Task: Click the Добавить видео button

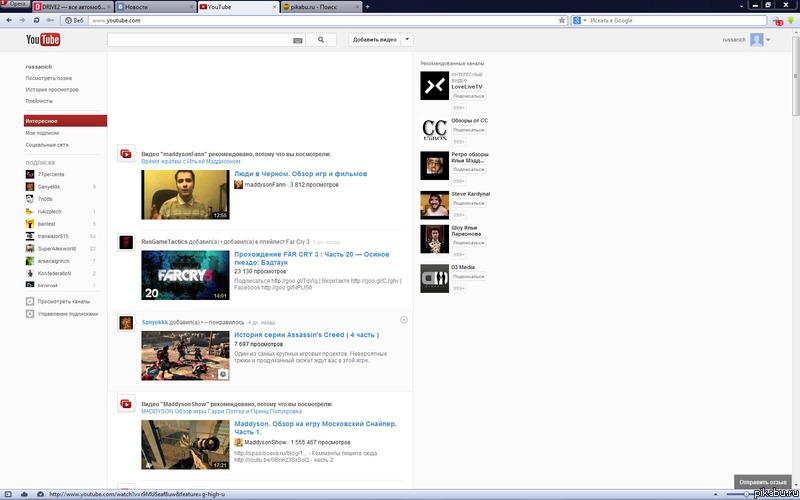Action: pyautogui.click(x=375, y=40)
